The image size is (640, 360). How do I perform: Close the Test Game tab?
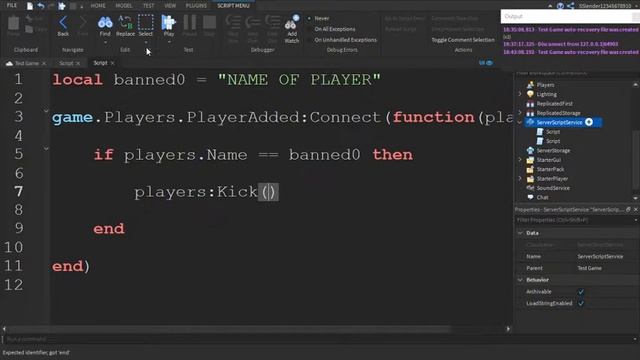[44, 63]
